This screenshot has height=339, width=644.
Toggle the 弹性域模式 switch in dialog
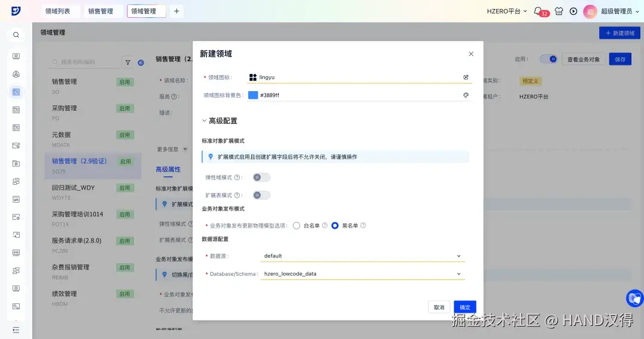262,178
